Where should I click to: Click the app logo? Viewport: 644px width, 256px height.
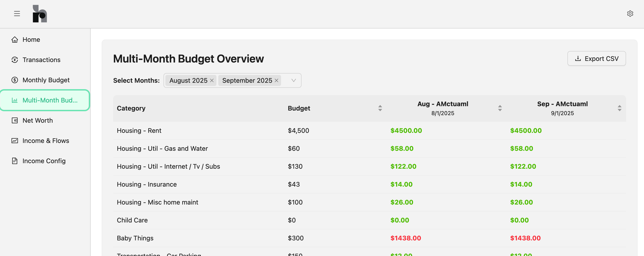40,14
